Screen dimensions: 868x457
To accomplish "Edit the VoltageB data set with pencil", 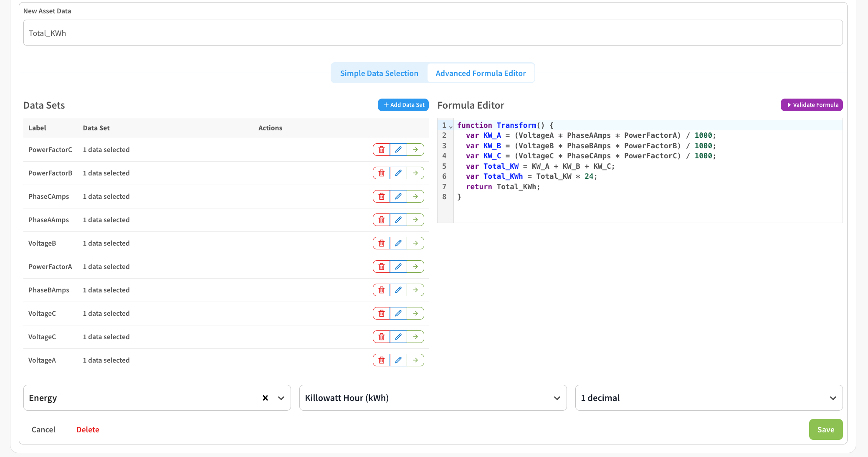I will 398,243.
